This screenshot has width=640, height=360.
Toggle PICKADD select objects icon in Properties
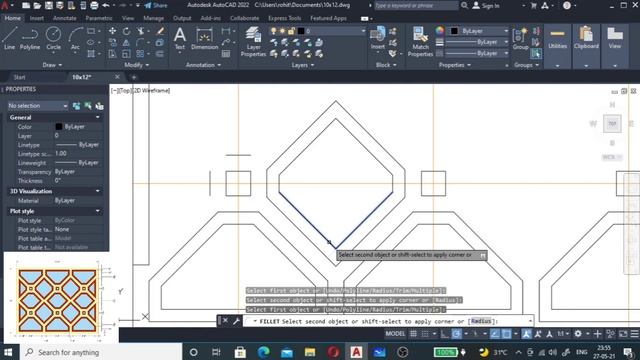(x=76, y=106)
